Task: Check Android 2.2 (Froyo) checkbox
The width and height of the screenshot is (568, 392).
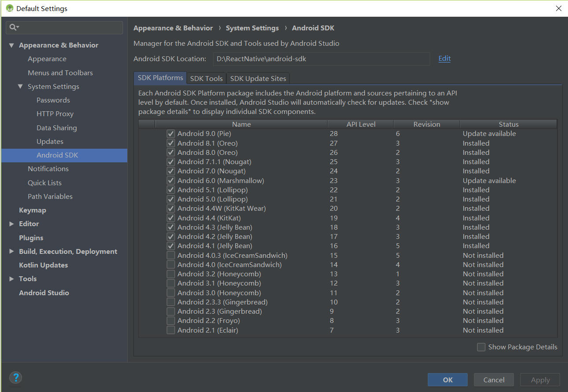Action: click(171, 320)
